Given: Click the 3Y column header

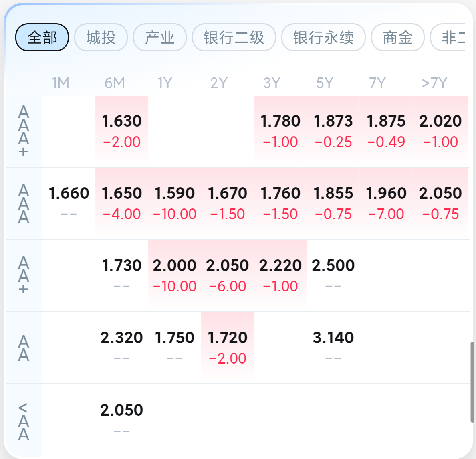Looking at the screenshot, I should click(x=272, y=83).
